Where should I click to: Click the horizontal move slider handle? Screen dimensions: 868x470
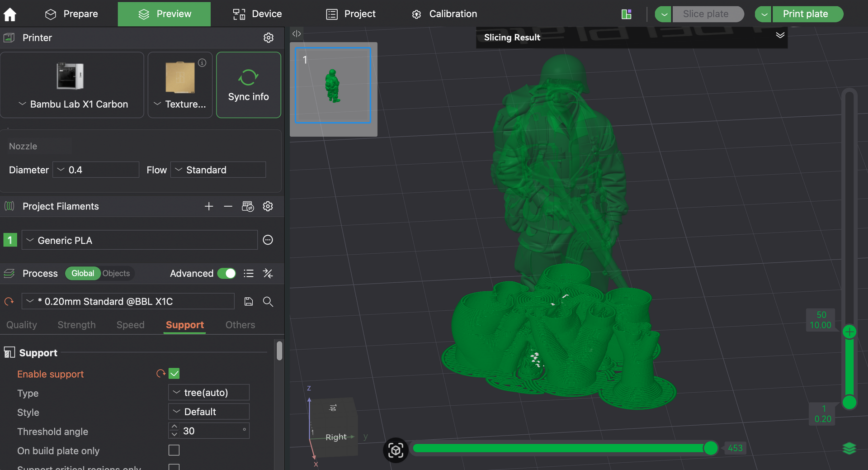pyautogui.click(x=711, y=448)
